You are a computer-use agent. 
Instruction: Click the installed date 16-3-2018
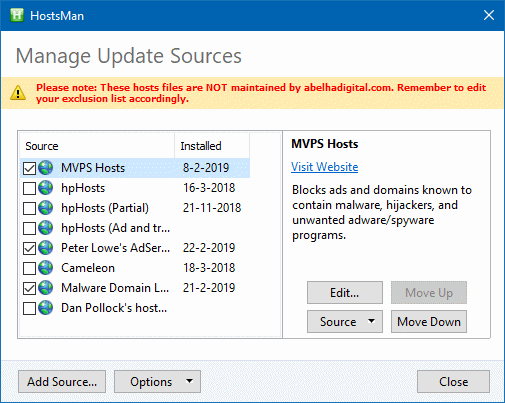point(209,188)
